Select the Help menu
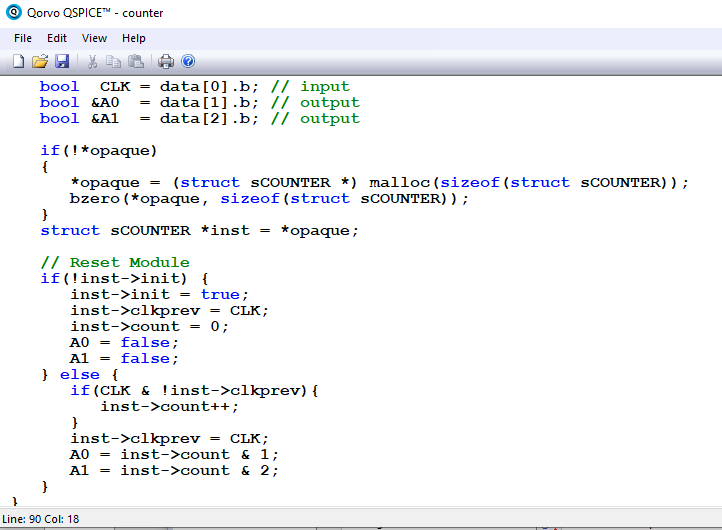The image size is (722, 530). click(x=133, y=38)
